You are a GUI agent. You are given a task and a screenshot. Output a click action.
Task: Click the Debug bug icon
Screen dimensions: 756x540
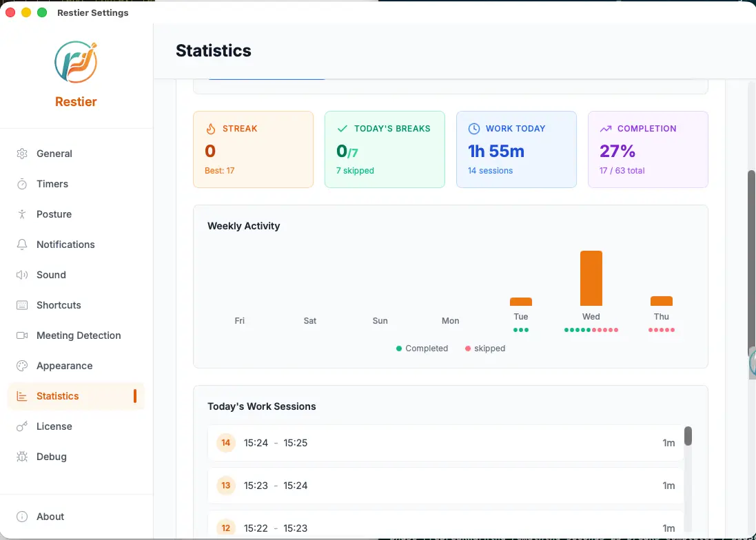tap(22, 457)
